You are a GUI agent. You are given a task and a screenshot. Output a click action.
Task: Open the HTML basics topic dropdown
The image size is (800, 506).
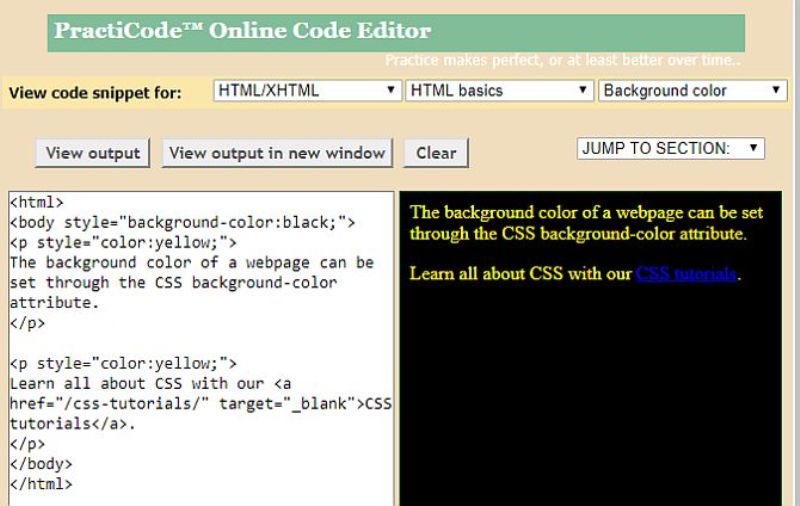[x=499, y=90]
